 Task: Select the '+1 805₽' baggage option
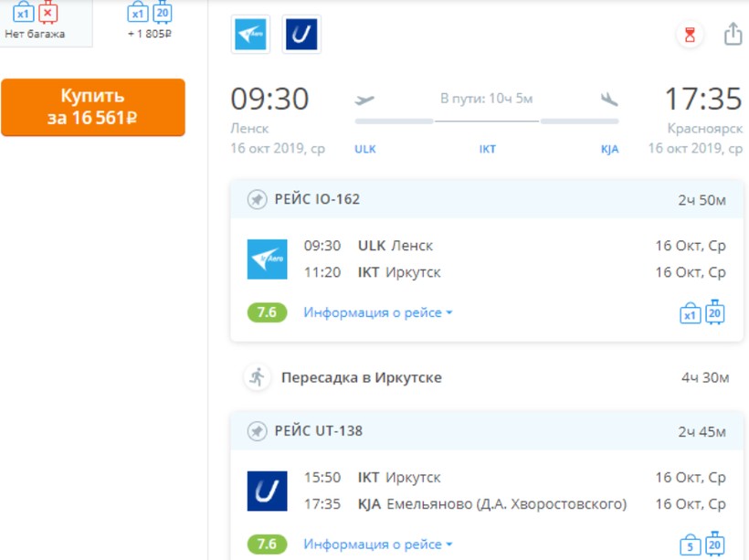click(150, 22)
